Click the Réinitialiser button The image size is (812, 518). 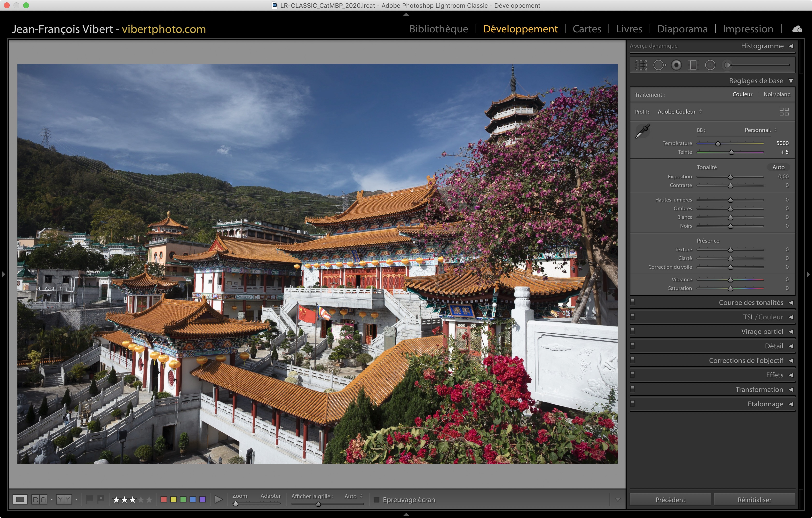754,499
